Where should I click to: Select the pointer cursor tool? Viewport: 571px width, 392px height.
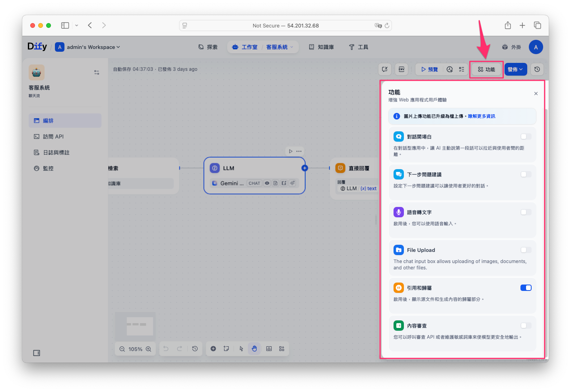click(x=241, y=349)
